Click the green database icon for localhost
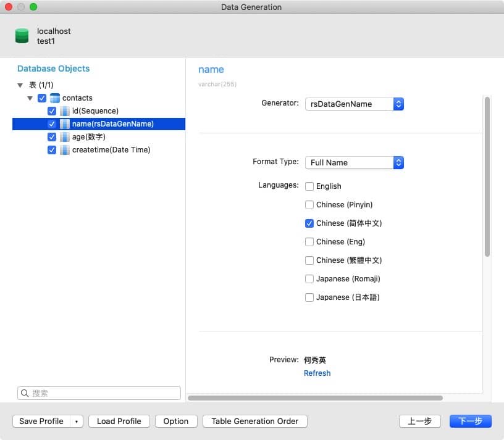The image size is (504, 440). pyautogui.click(x=22, y=36)
